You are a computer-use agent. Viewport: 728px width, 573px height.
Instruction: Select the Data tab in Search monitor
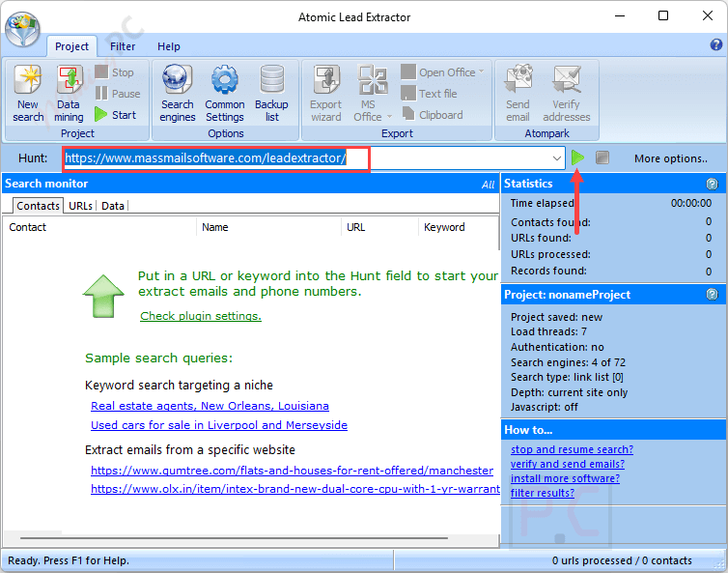click(113, 206)
